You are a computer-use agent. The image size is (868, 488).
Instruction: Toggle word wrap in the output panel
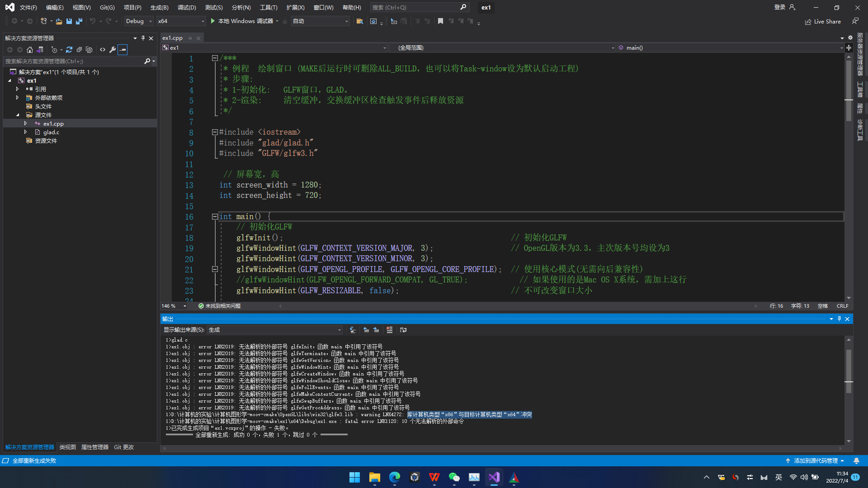tap(403, 330)
